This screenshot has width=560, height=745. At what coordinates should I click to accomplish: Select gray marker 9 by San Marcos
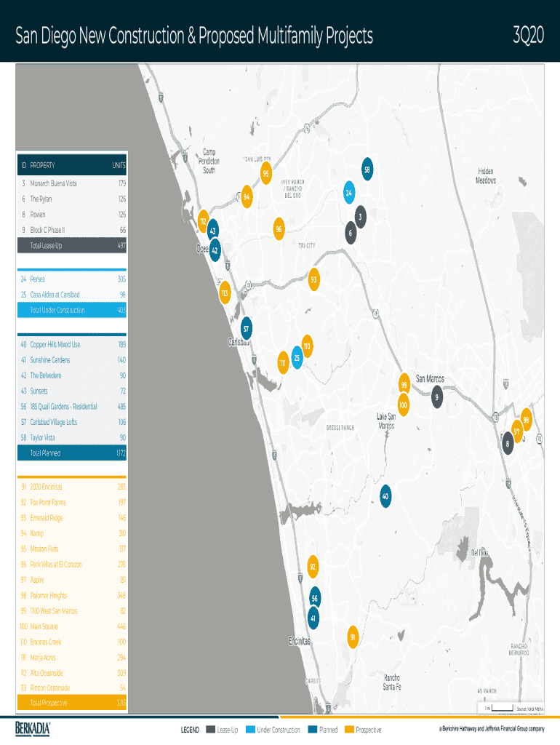pyautogui.click(x=436, y=398)
